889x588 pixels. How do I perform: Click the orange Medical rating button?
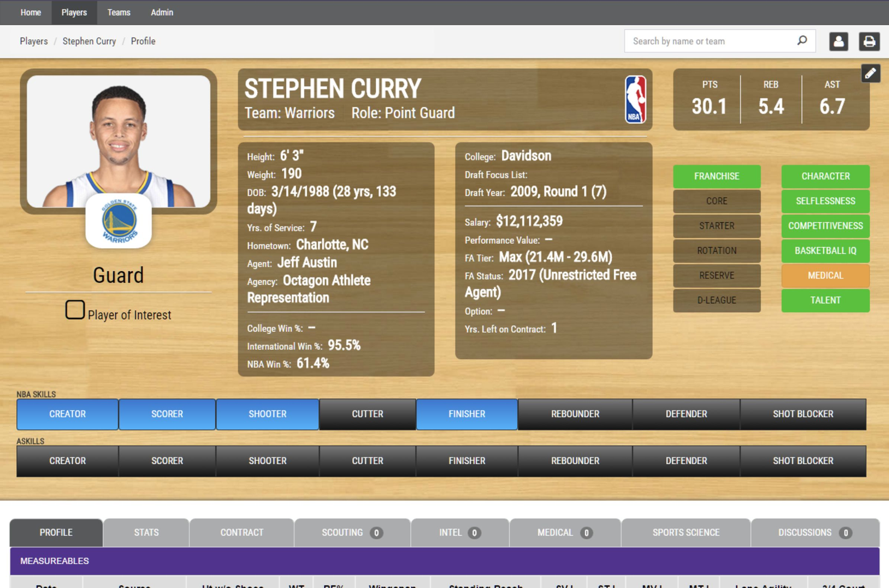click(x=826, y=275)
